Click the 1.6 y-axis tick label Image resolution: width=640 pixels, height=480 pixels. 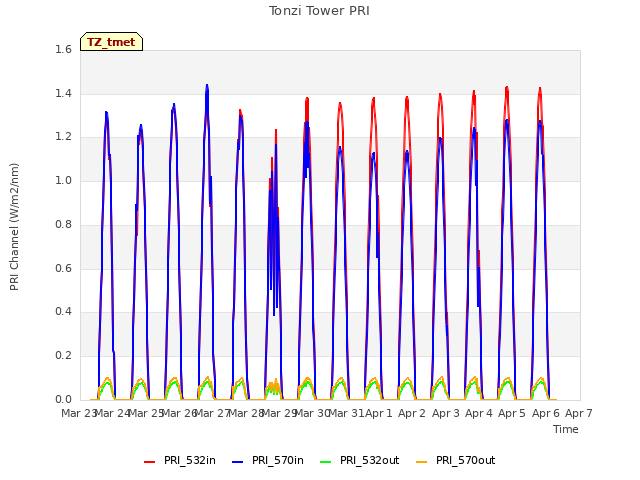coord(63,49)
